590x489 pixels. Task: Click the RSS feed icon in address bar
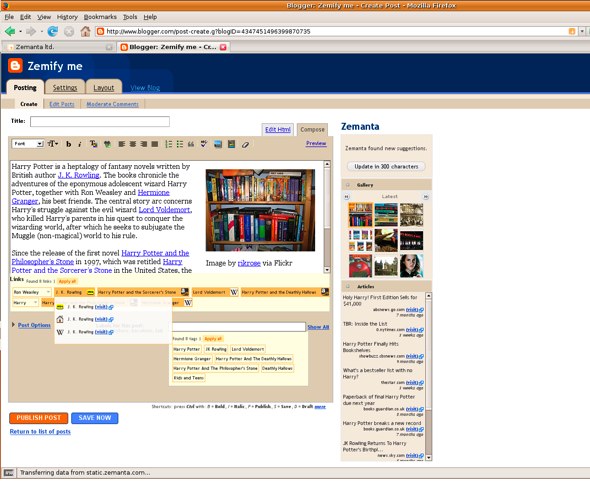click(572, 31)
